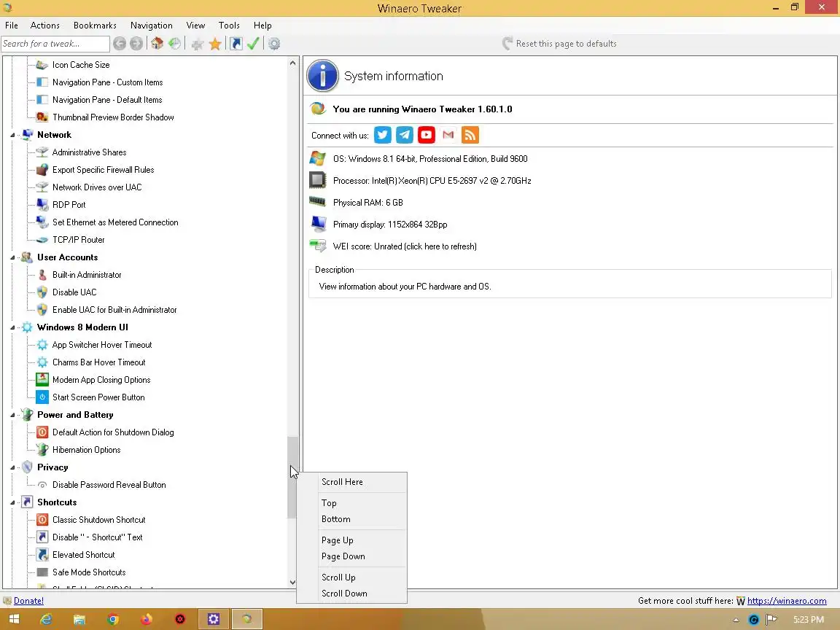840x630 pixels.
Task: Click the Disable UAC shield icon
Action: click(42, 292)
